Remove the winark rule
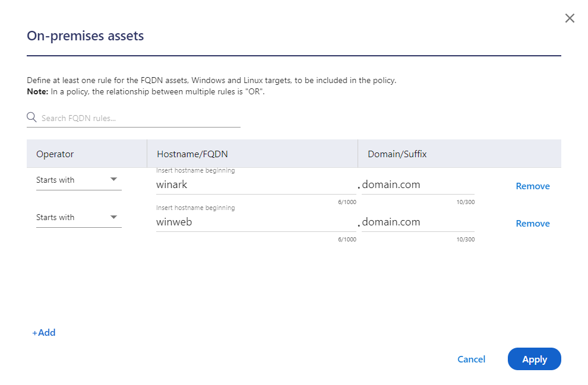588x385 pixels. (532, 186)
